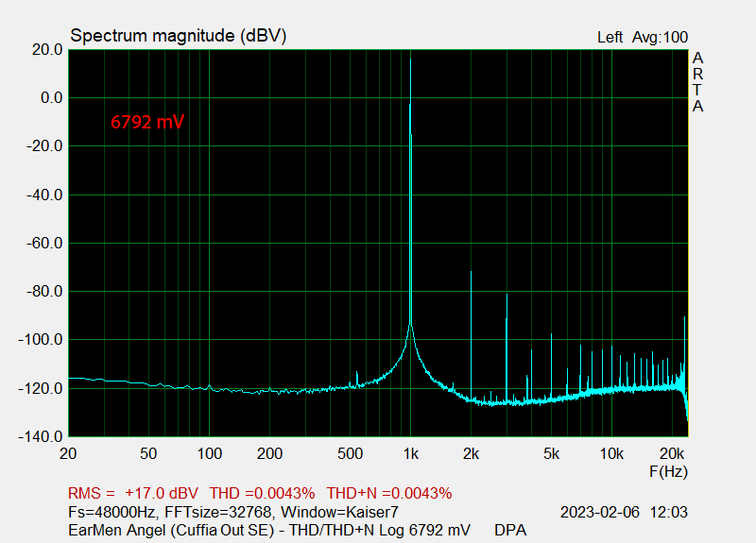
Task: Click the Left channel label
Action: click(610, 38)
